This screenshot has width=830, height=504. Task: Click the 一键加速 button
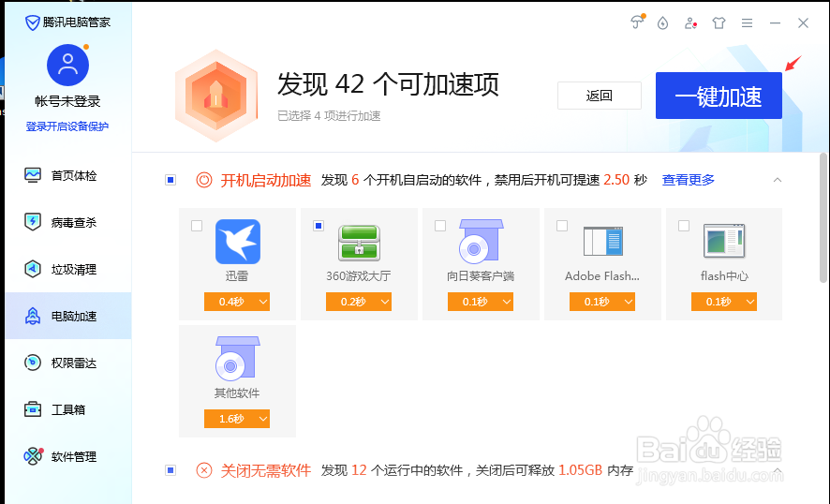[x=719, y=96]
